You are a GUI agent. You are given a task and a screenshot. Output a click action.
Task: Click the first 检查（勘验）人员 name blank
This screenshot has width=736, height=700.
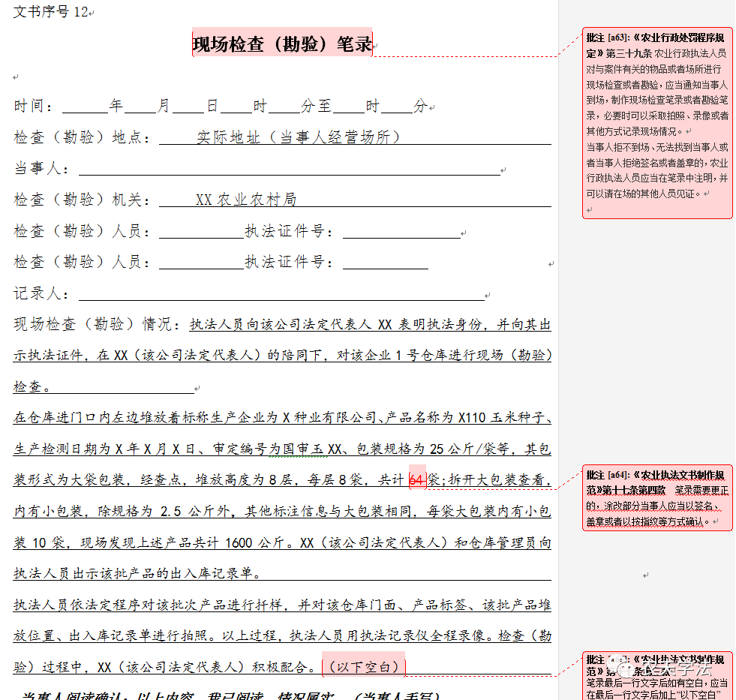coord(200,231)
